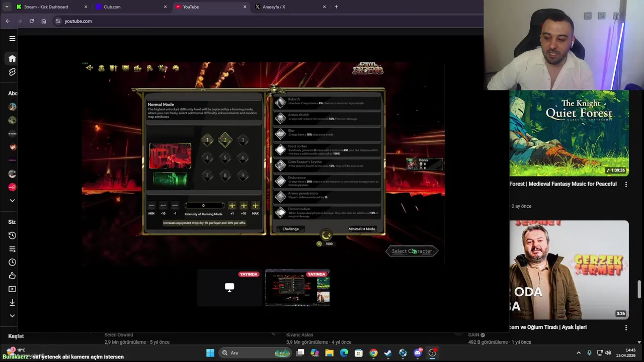
Task: Click the browser home icon
Action: (44, 21)
